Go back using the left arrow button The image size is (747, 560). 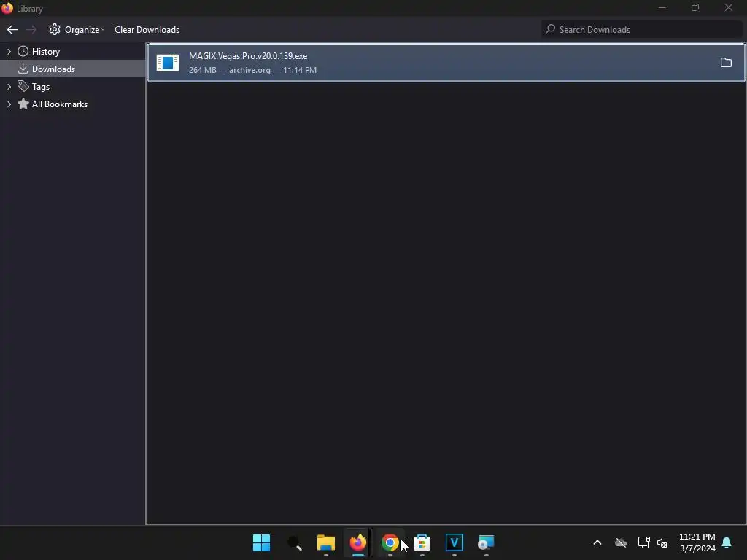(x=12, y=29)
